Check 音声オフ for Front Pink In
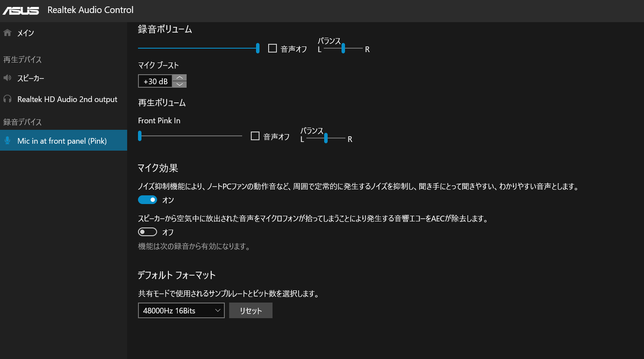The image size is (644, 359). 255,136
